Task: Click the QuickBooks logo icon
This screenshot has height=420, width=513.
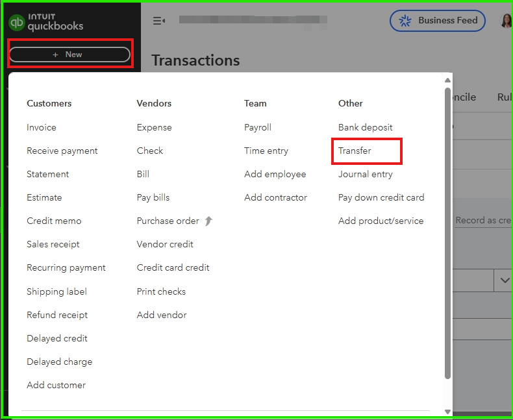Action: click(17, 23)
